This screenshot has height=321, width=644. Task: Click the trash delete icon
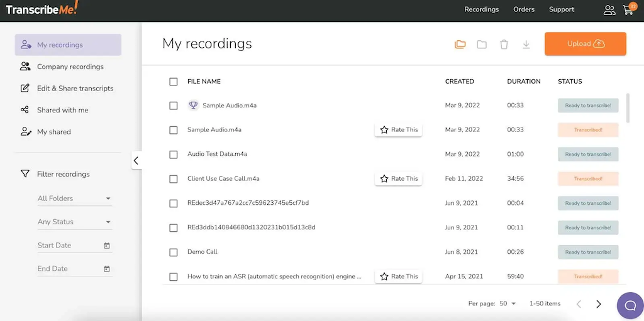[504, 45]
